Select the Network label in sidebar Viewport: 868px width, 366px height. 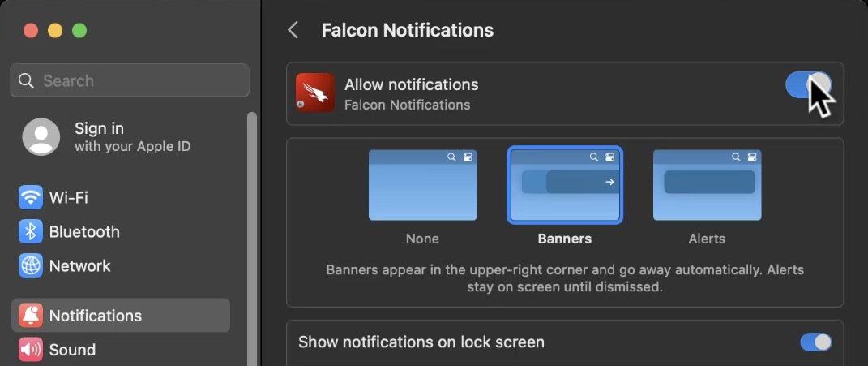(x=79, y=265)
